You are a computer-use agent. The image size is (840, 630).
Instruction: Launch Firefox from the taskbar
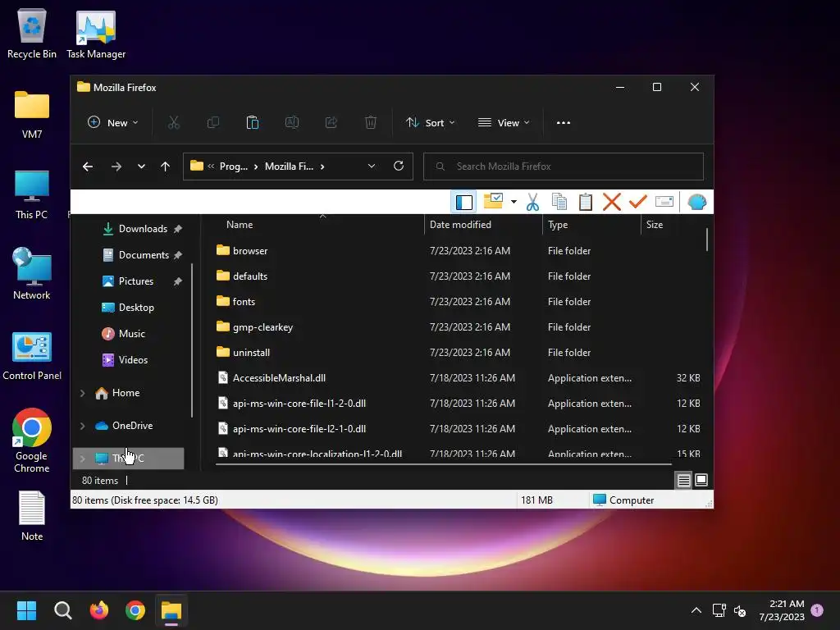pyautogui.click(x=99, y=610)
